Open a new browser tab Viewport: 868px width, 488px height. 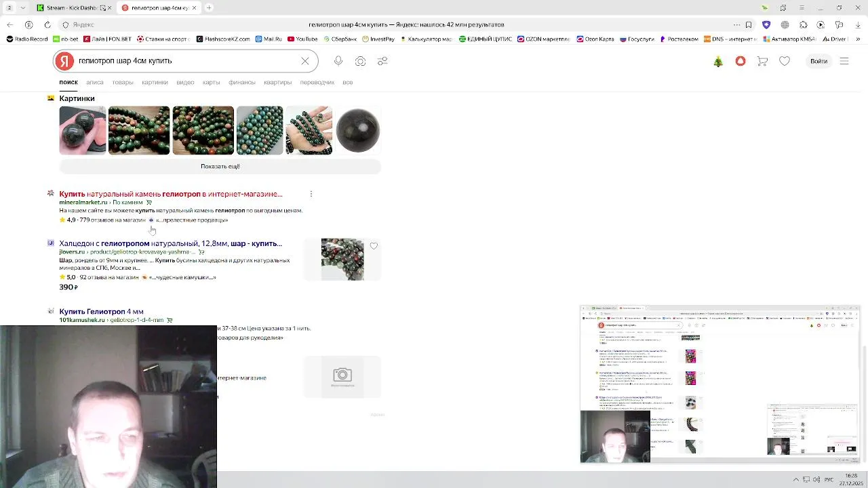click(209, 7)
